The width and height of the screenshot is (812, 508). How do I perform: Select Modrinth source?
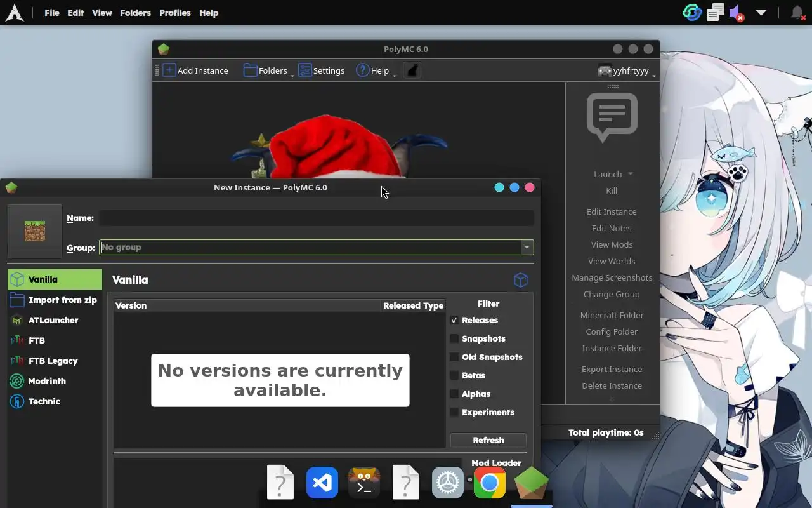coord(55,381)
